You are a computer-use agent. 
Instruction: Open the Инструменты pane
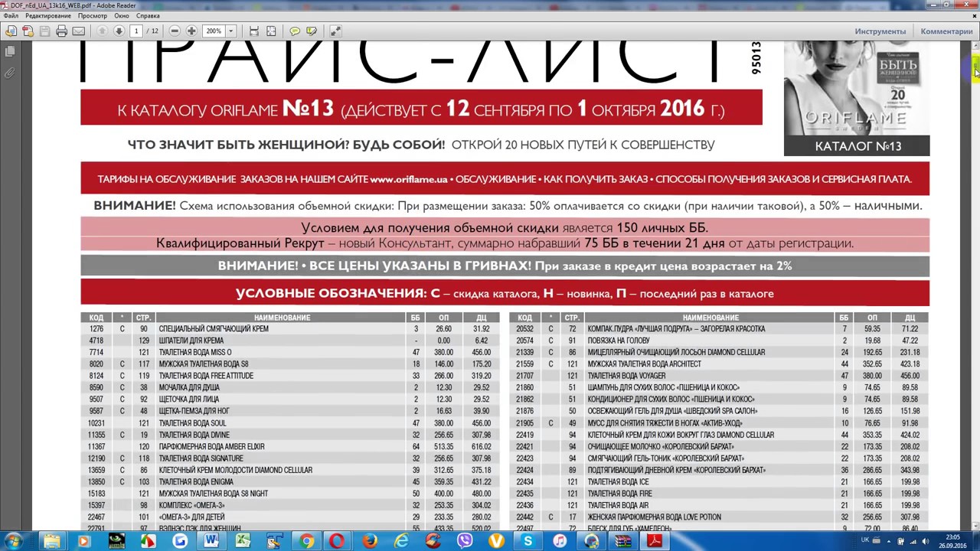(880, 31)
